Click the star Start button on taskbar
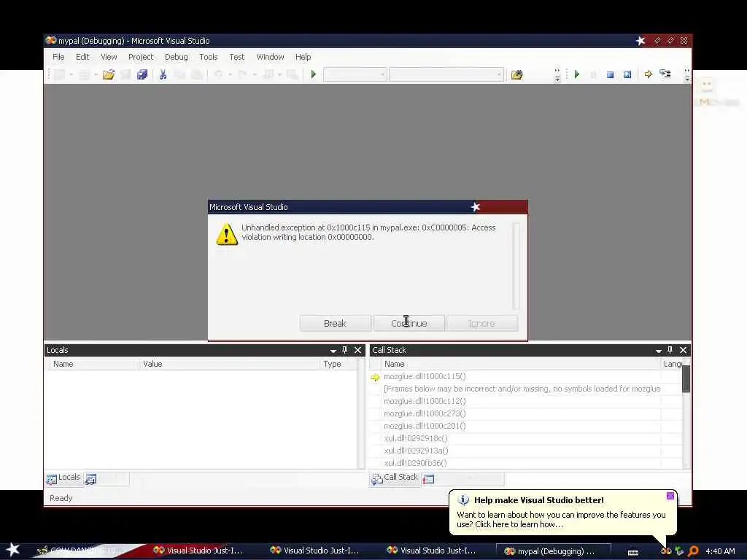Image resolution: width=747 pixels, height=560 pixels. click(12, 550)
